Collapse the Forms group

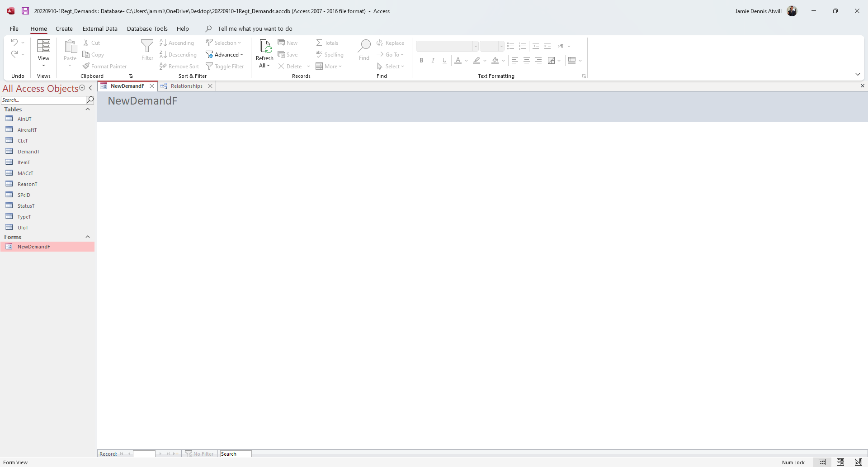click(88, 237)
